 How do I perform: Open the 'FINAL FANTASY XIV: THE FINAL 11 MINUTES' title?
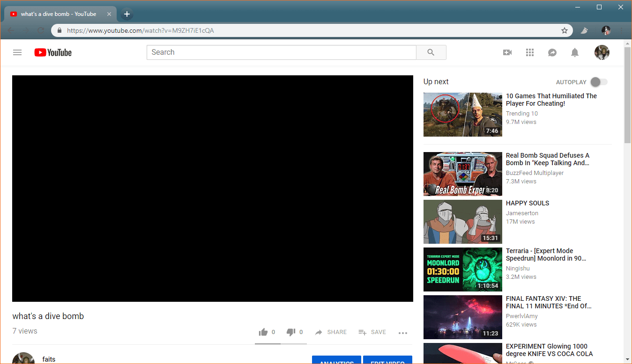tap(549, 302)
